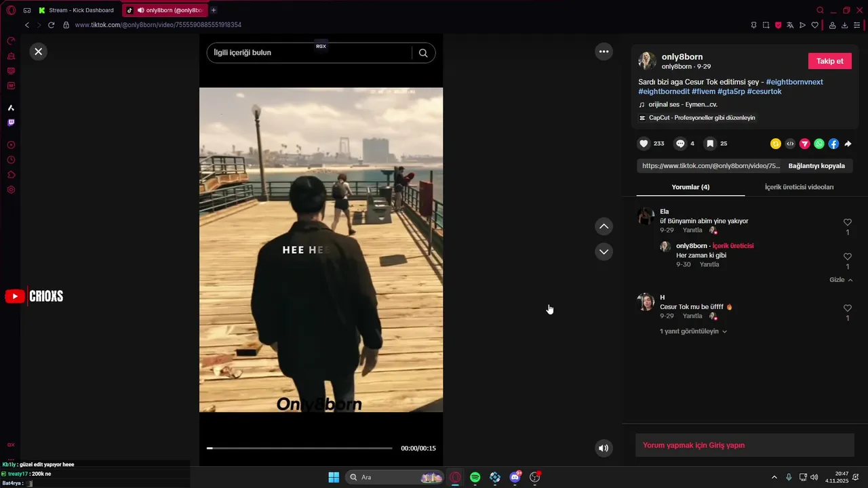Share video to Facebook
The image size is (868, 488).
(833, 144)
